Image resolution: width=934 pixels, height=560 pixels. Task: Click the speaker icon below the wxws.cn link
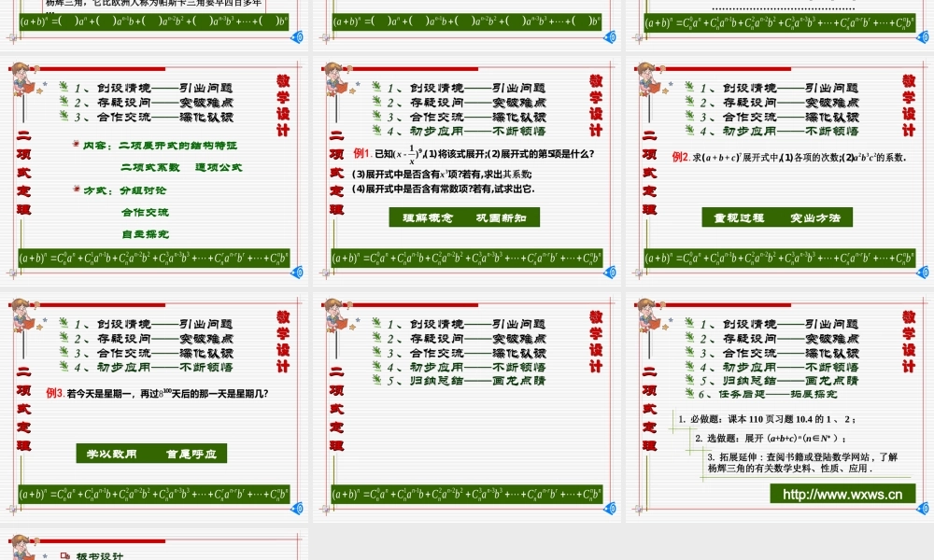(922, 509)
